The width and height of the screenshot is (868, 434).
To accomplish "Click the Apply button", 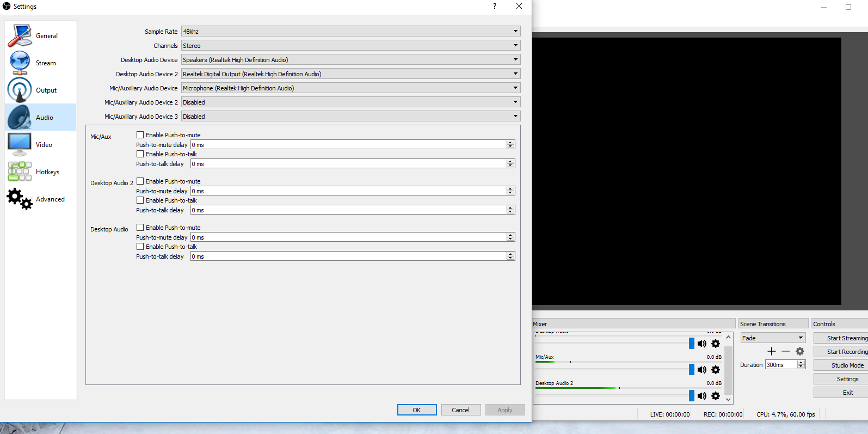I will tap(505, 410).
